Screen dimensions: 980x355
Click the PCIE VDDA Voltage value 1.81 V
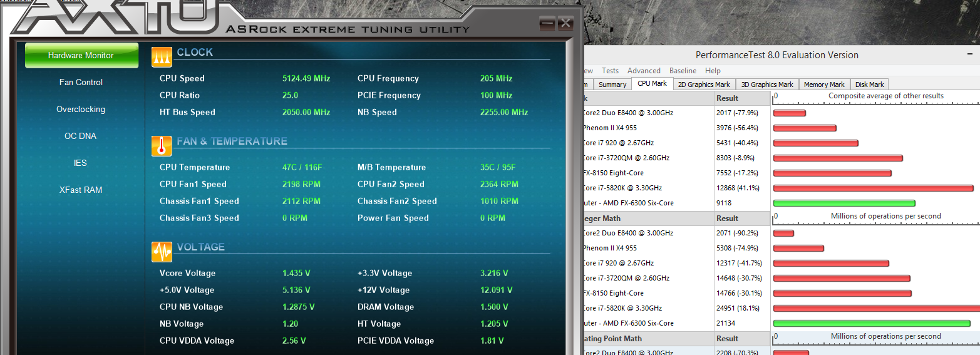coord(492,341)
